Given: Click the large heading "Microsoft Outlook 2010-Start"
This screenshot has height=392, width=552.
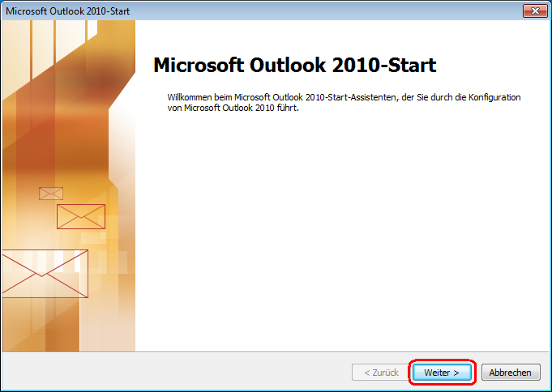Looking at the screenshot, I should point(295,65).
